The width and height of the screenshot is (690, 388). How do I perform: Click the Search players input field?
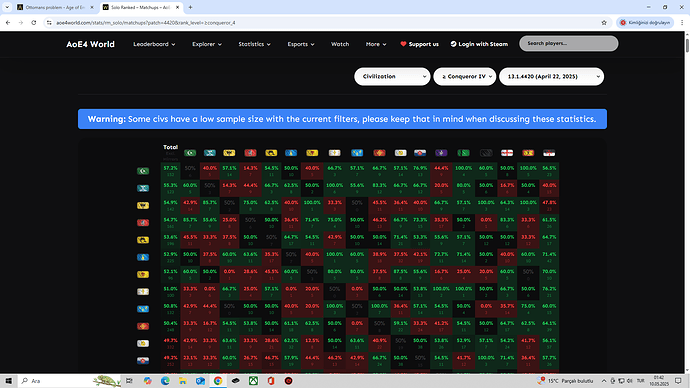569,44
